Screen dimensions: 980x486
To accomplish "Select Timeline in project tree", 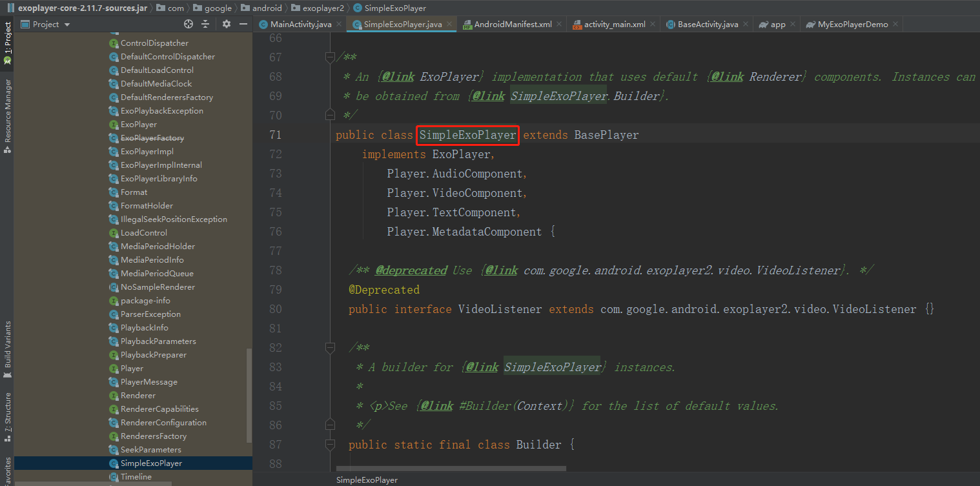I will tap(136, 477).
